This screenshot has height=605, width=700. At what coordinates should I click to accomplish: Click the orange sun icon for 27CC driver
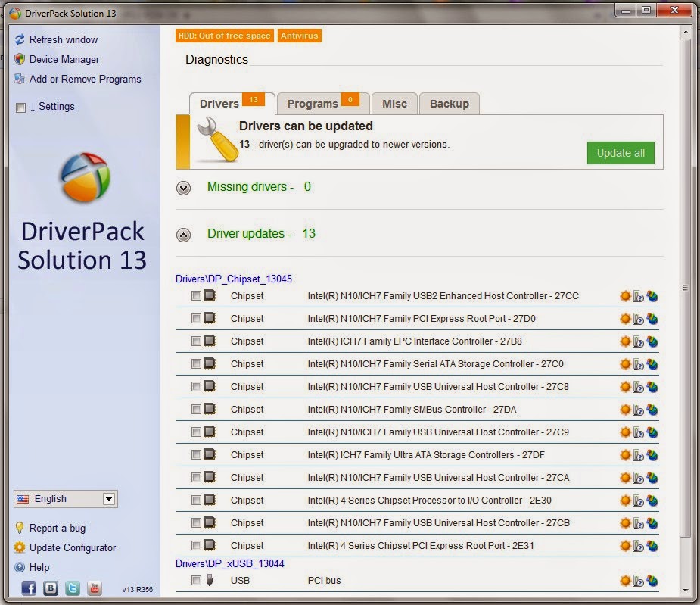625,296
